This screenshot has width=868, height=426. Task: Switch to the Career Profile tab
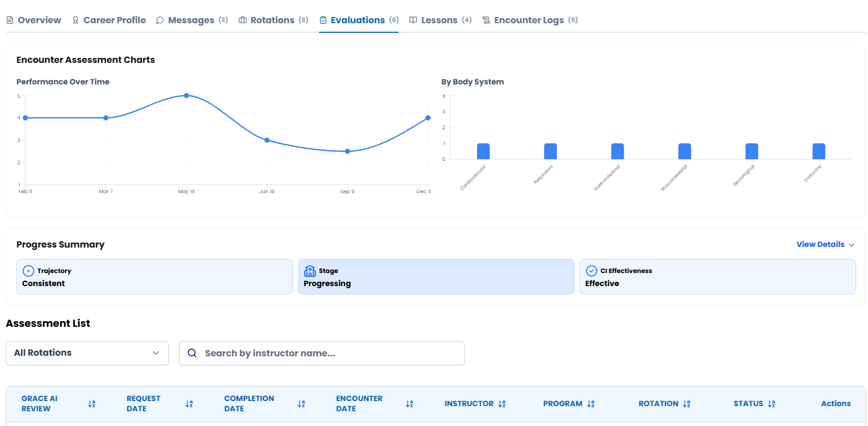(x=109, y=20)
